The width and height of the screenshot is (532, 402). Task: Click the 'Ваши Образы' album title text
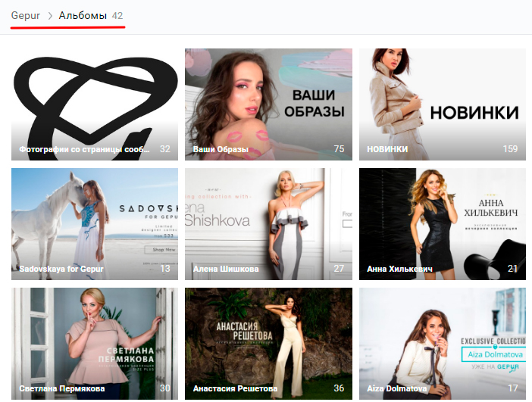click(x=221, y=149)
